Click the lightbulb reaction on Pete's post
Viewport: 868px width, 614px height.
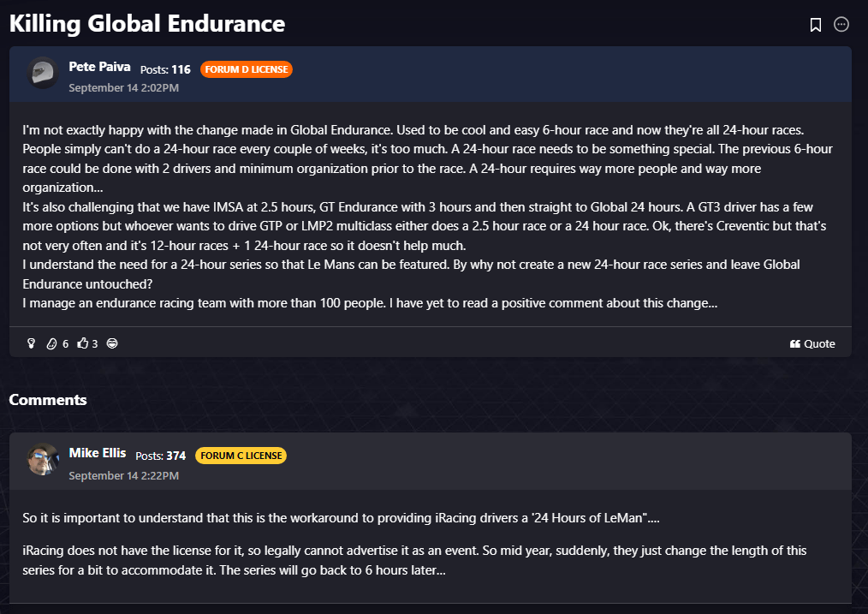tap(32, 343)
